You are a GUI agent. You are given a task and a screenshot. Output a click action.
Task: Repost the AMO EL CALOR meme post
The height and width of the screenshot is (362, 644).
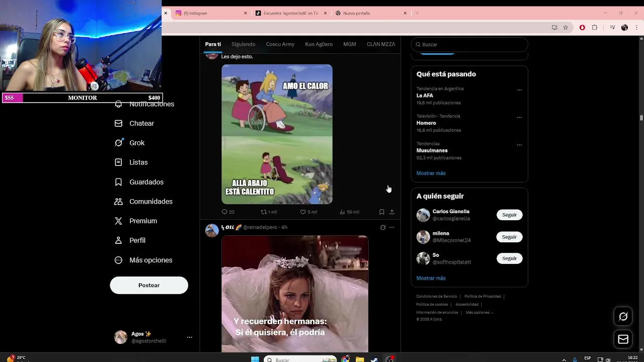[269, 212]
